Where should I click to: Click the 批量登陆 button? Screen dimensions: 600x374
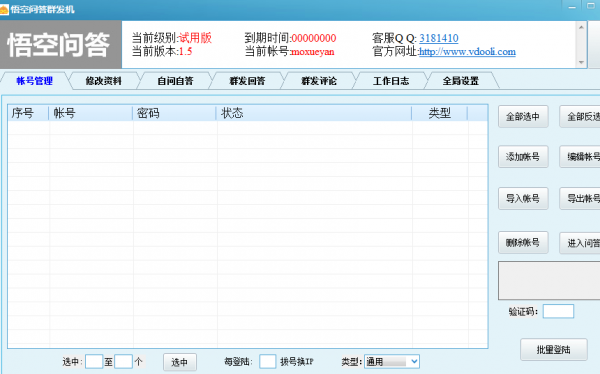pos(554,349)
